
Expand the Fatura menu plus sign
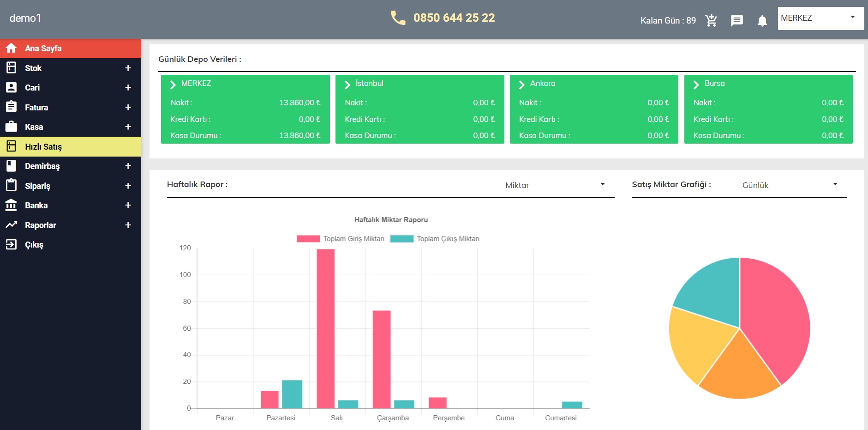coord(128,107)
